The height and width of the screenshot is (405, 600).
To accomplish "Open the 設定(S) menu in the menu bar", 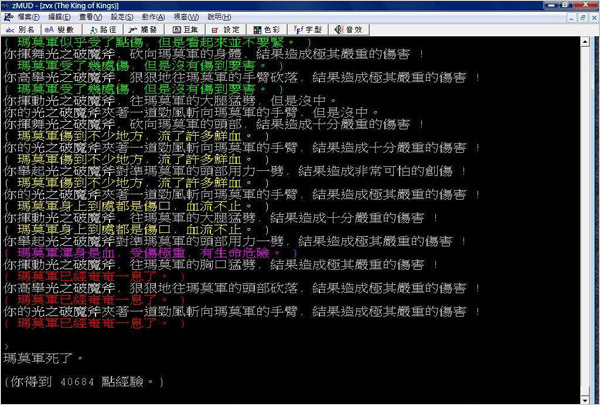I will coord(122,17).
